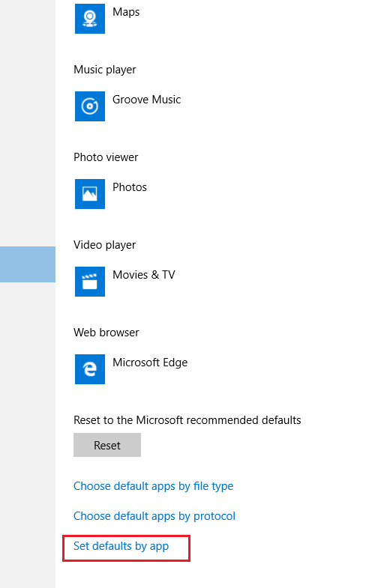Click the Reset button
The width and height of the screenshot is (372, 588).
(107, 445)
